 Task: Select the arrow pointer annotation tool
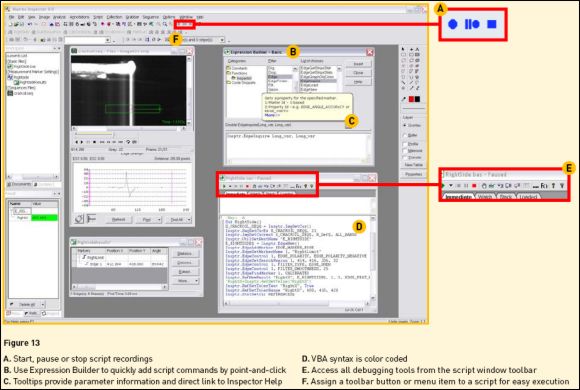coord(403,49)
